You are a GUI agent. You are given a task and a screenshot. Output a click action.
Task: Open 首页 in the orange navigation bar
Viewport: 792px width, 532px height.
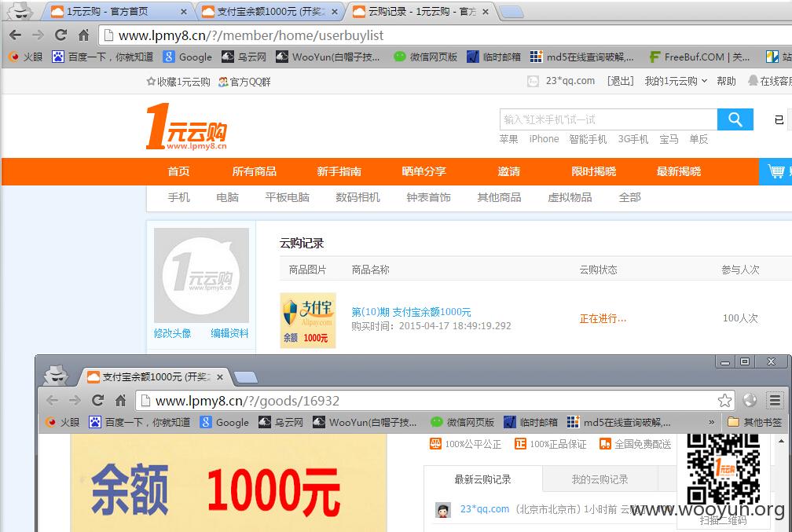(x=179, y=171)
